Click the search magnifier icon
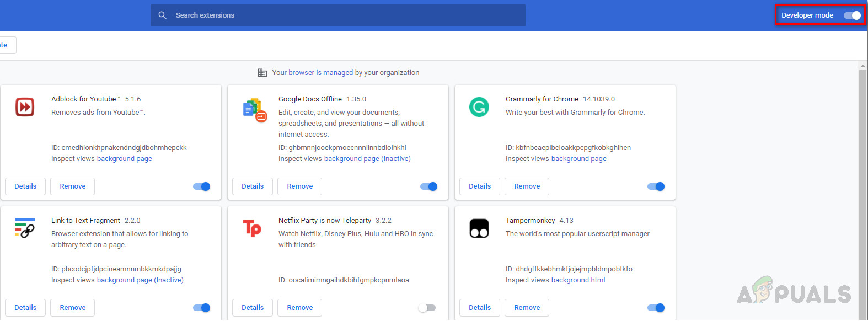The height and width of the screenshot is (321, 868). click(162, 15)
